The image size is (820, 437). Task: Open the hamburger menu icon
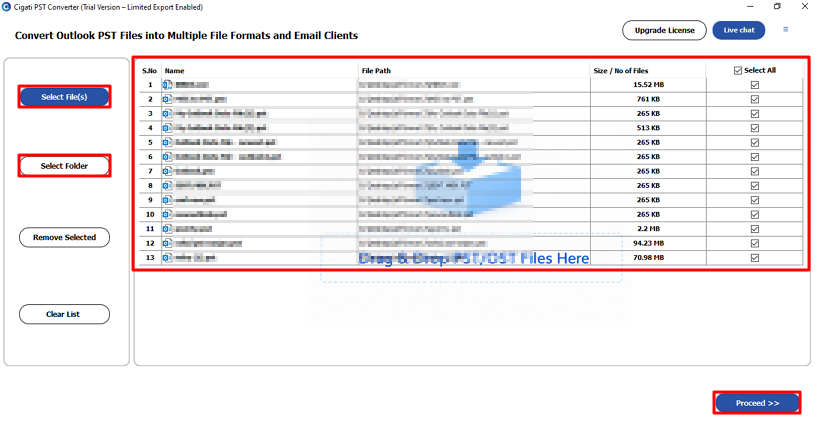[785, 29]
